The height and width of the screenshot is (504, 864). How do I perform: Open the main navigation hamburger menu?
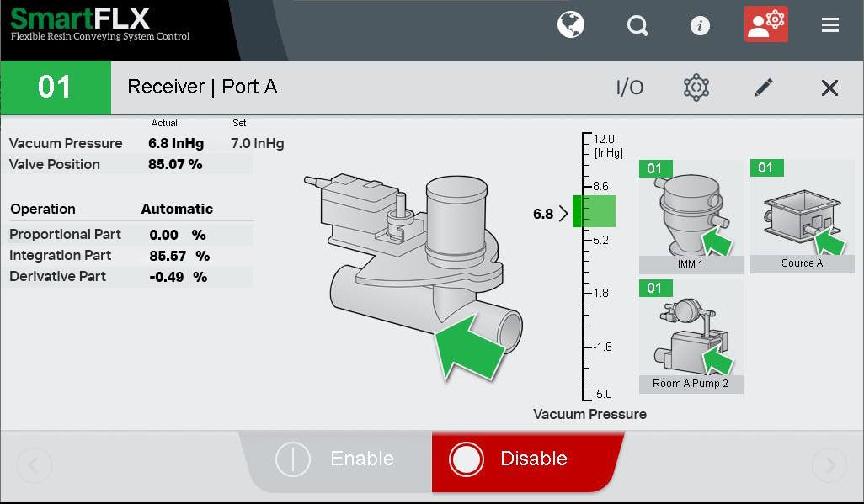point(829,24)
